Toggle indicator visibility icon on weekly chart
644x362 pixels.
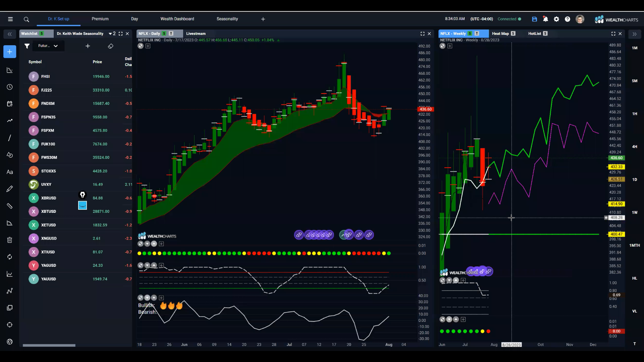point(442,46)
